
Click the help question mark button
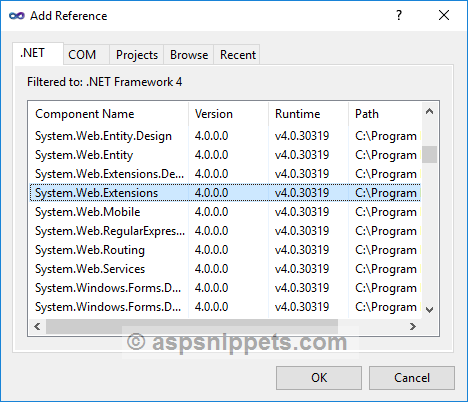coord(399,15)
